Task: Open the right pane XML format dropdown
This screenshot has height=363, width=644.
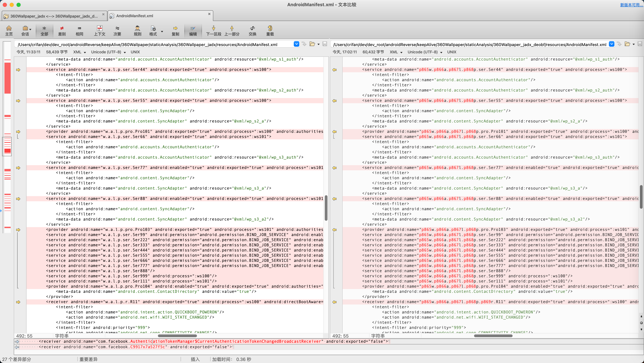Action: tap(396, 52)
